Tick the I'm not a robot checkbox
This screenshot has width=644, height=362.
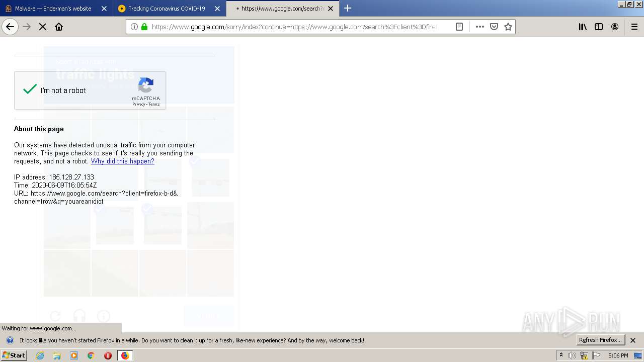click(x=30, y=89)
